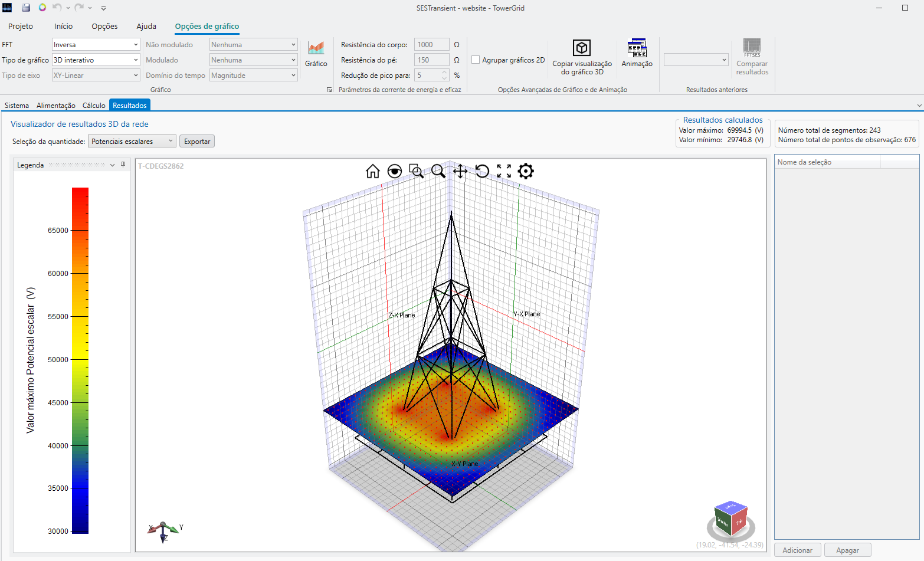
Task: Click the home view icon in 3D viewer
Action: (372, 171)
